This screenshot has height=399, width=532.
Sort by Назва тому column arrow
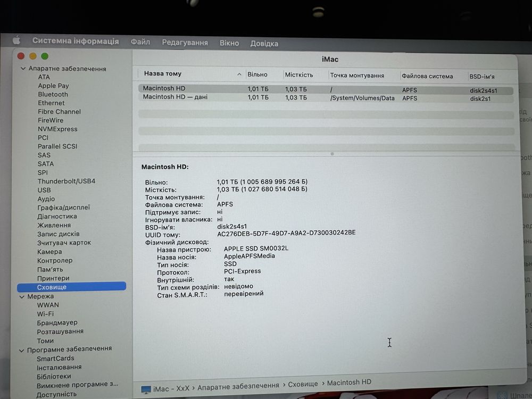(x=239, y=74)
